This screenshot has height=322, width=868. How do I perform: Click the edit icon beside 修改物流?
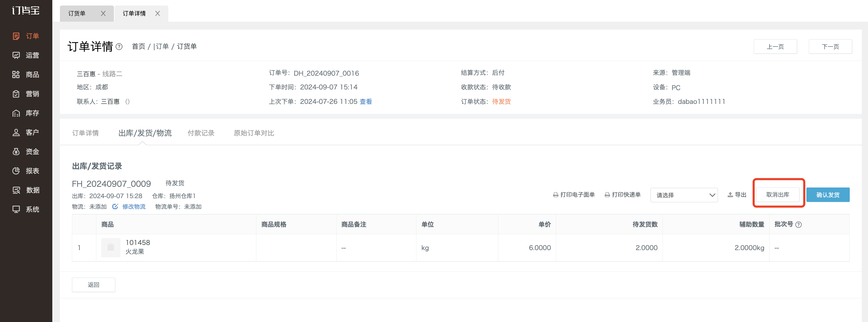(115, 206)
